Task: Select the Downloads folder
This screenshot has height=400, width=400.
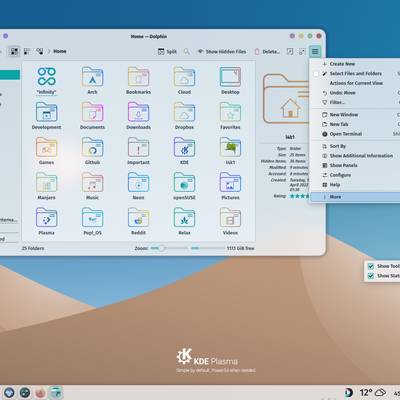Action: tap(138, 116)
